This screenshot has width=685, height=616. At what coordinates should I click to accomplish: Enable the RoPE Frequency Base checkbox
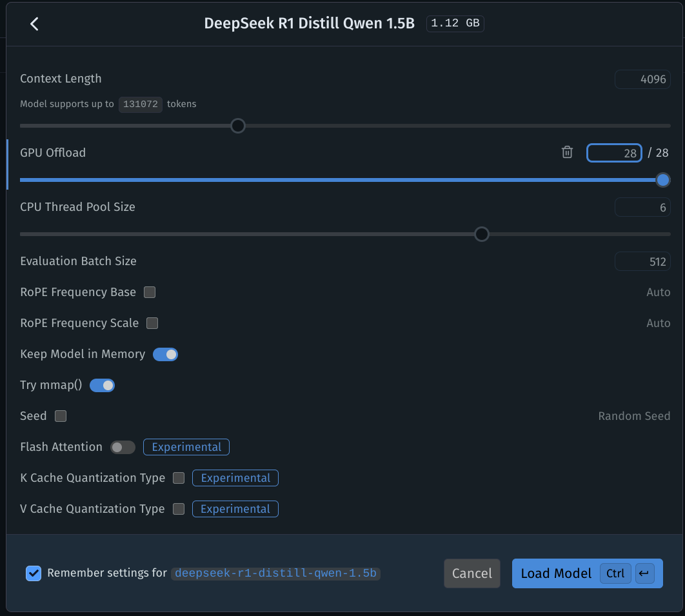click(150, 292)
